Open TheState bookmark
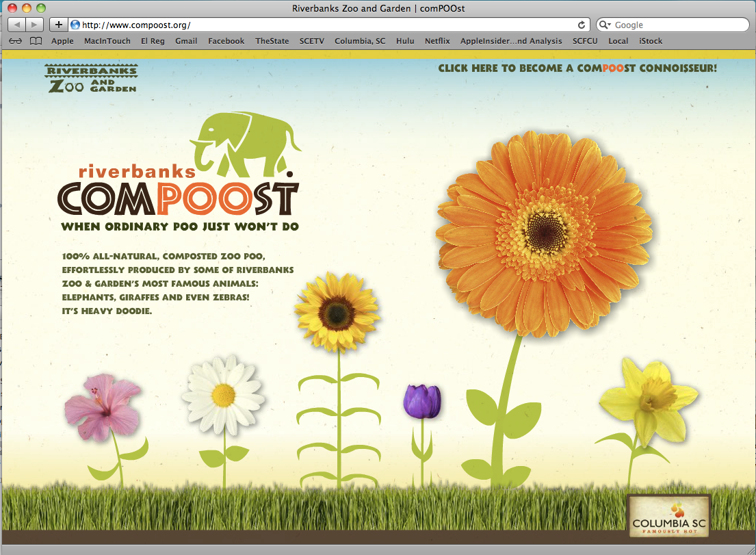This screenshot has height=555, width=756. [272, 41]
